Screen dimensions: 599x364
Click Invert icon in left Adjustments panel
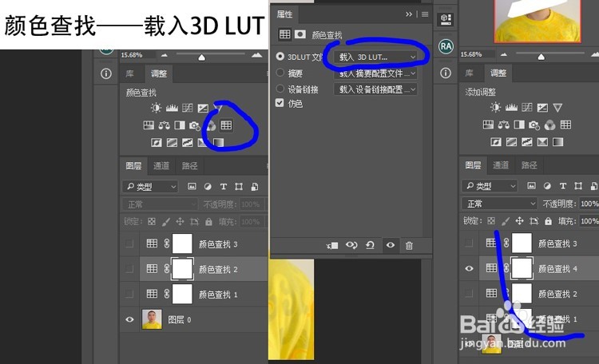157,142
